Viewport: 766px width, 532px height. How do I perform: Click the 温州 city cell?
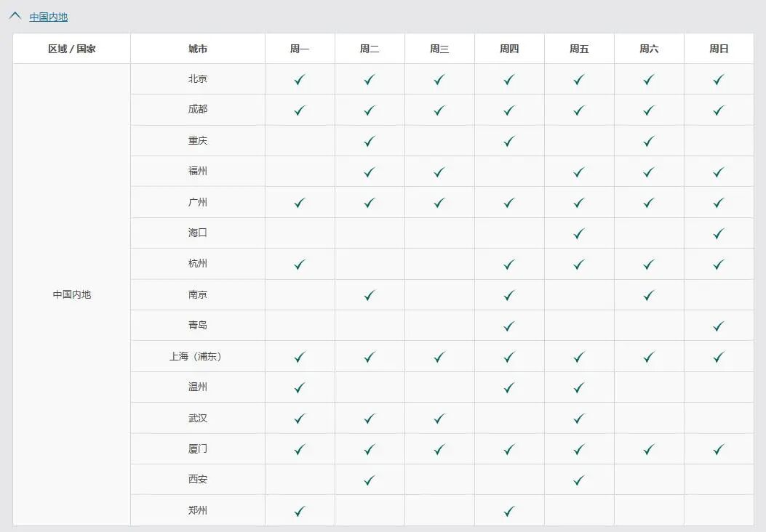198,387
